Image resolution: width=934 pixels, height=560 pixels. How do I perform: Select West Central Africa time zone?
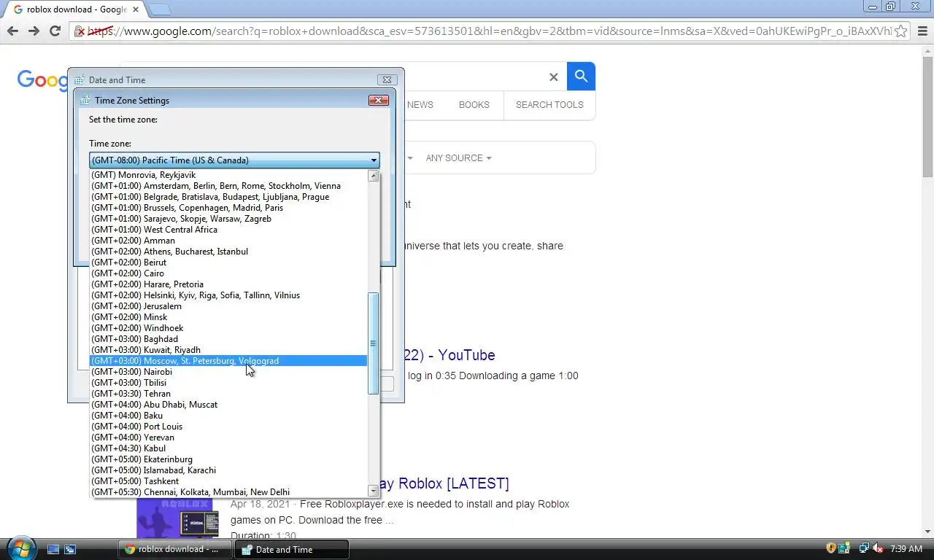pyautogui.click(x=228, y=230)
